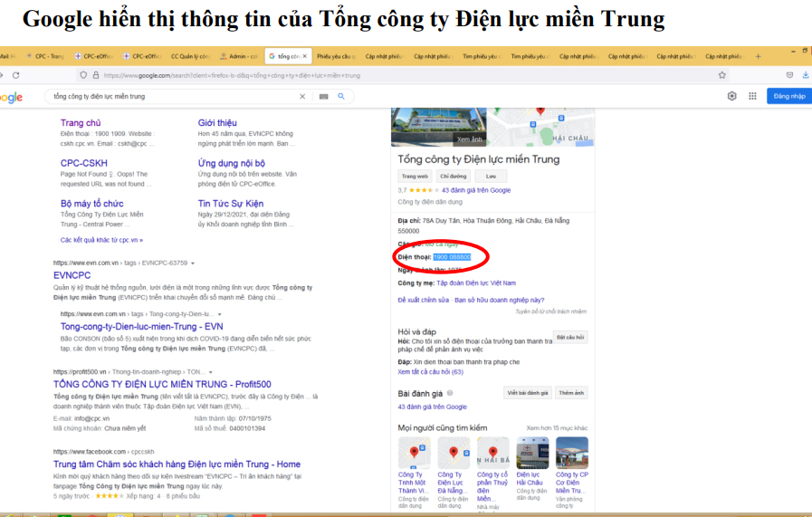This screenshot has height=517, width=812.
Task: Switch to the 'CPC - Trang' tab
Action: [x=45, y=56]
